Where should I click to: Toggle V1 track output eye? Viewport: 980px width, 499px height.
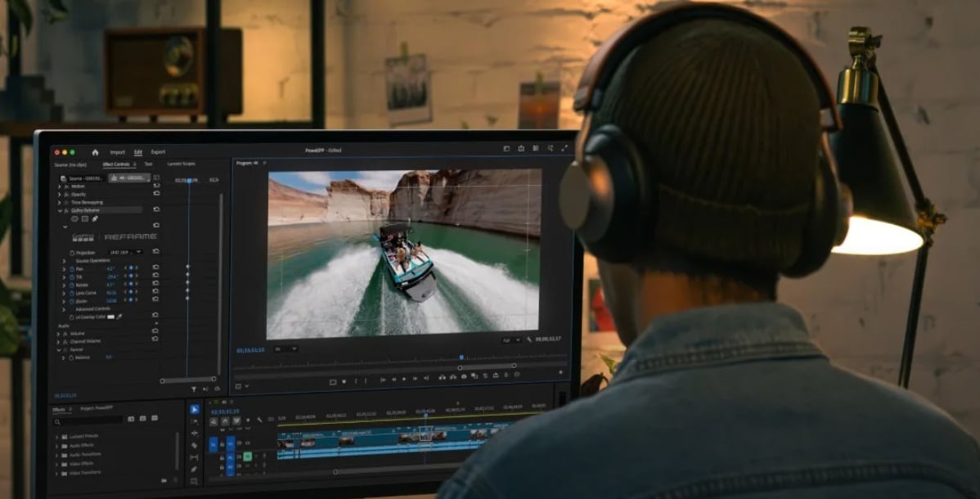point(248,443)
